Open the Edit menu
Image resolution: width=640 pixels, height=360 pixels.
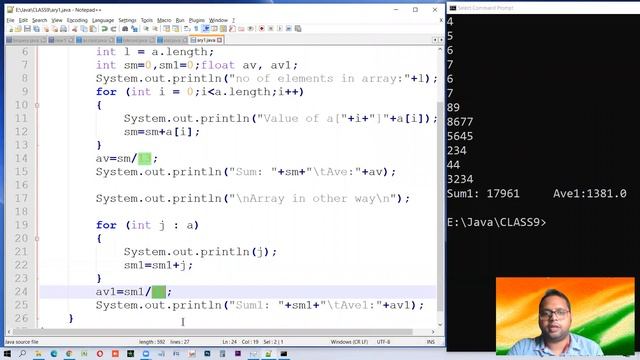tap(23, 20)
